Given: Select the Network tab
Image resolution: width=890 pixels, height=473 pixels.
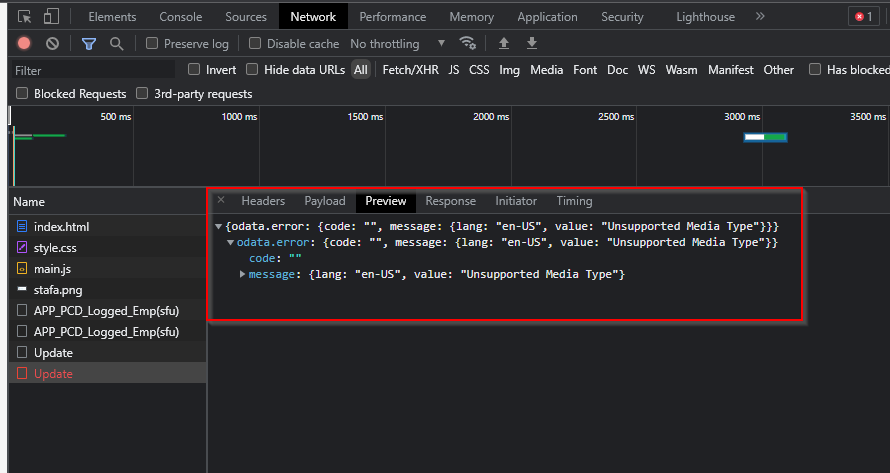Looking at the screenshot, I should [313, 17].
